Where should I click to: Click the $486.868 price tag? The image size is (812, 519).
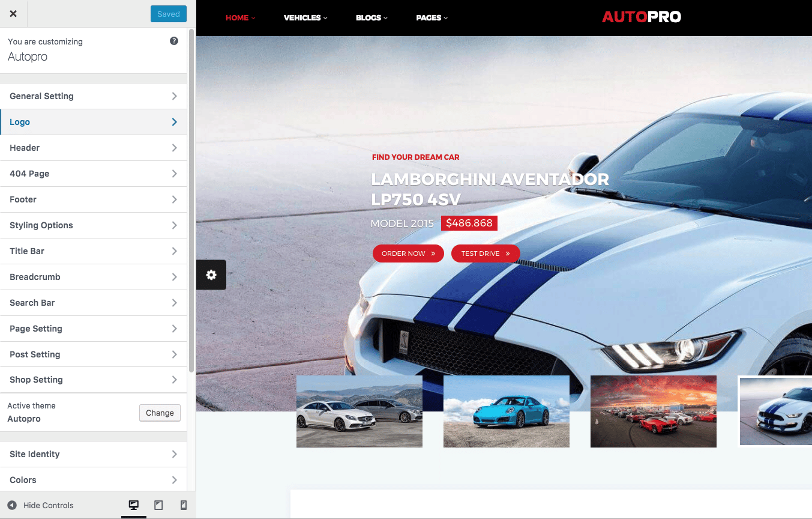(x=469, y=223)
